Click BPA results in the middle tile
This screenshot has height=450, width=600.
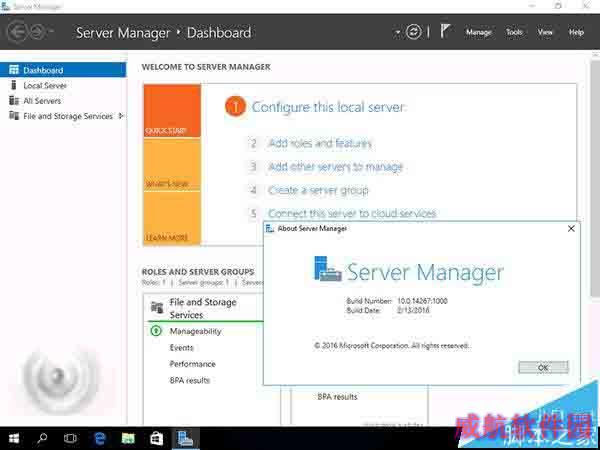click(337, 397)
